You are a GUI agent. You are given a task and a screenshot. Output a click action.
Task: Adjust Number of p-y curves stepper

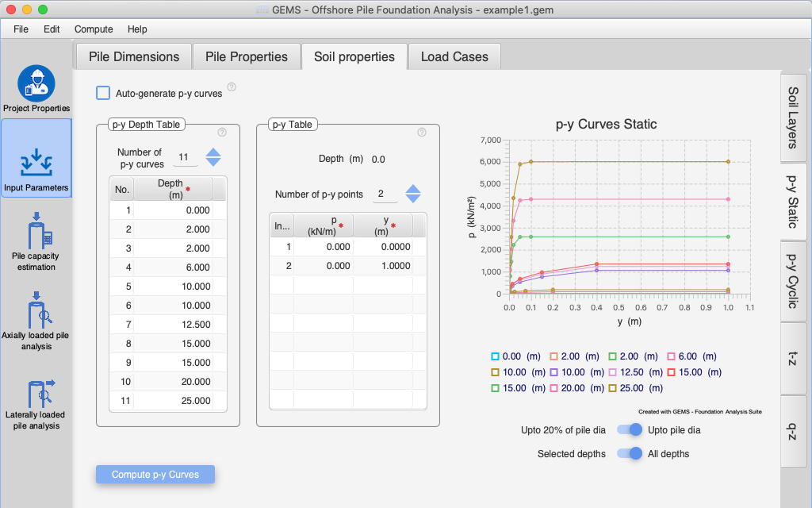pos(213,157)
